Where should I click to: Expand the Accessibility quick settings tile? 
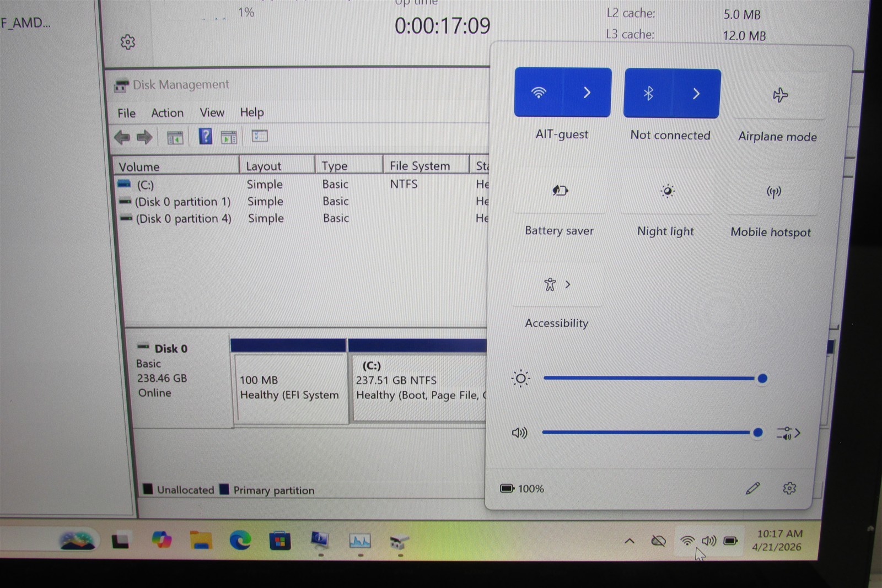click(x=557, y=284)
